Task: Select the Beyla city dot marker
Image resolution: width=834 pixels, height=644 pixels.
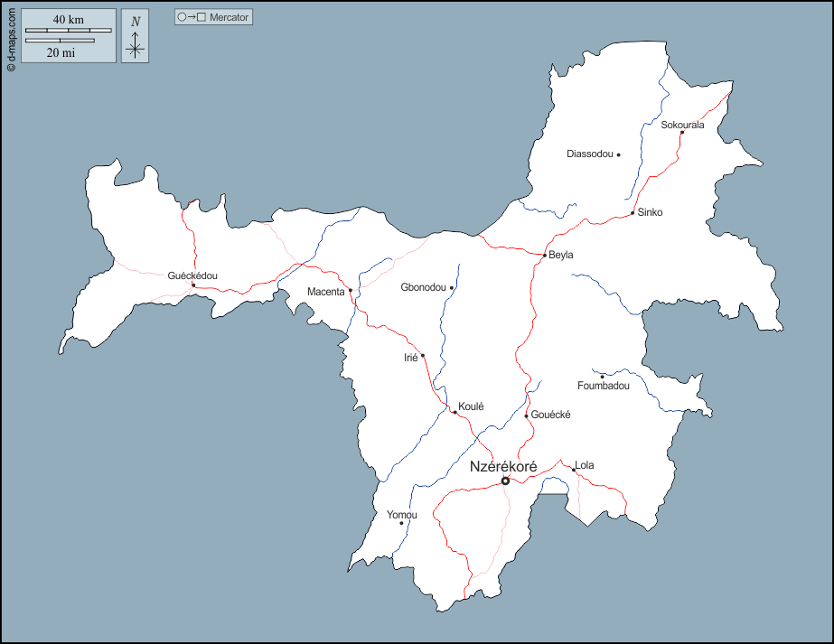Action: tap(544, 256)
